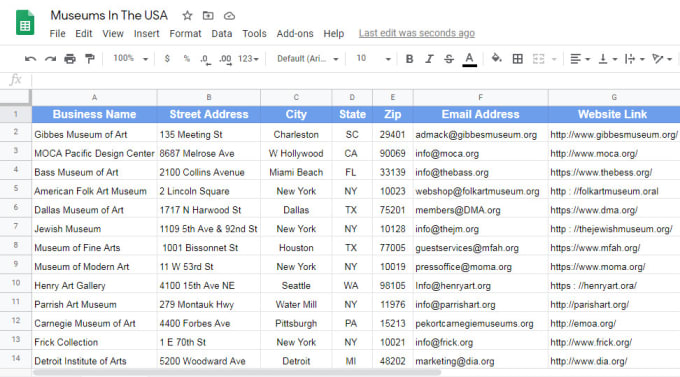Image resolution: width=680 pixels, height=377 pixels.
Task: Open https://www.moma.org/ link
Action: click(x=598, y=267)
